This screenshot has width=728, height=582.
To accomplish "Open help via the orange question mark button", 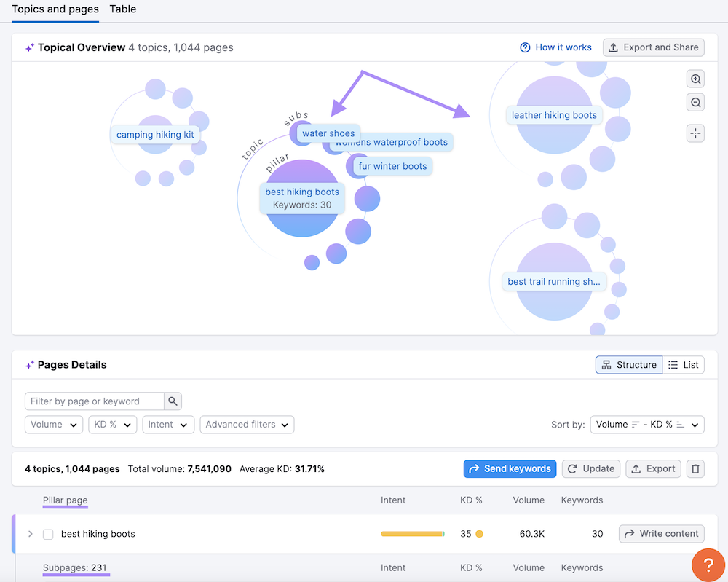I will (708, 565).
